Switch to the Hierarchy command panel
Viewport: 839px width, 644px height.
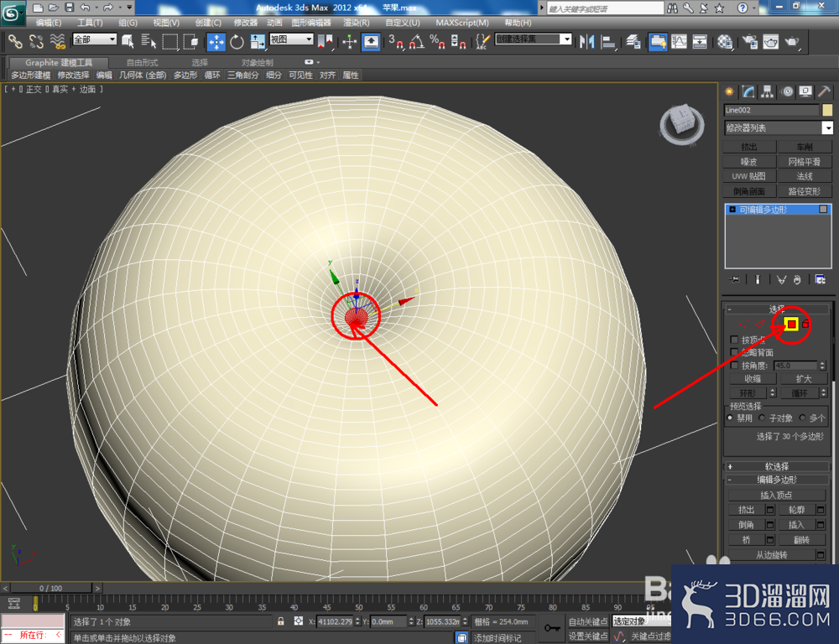(x=768, y=92)
